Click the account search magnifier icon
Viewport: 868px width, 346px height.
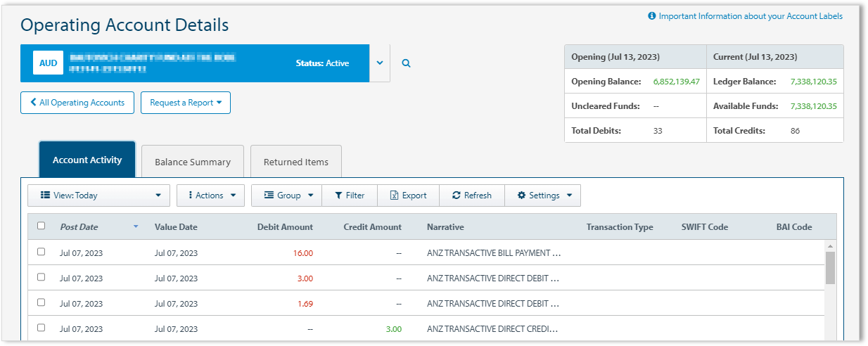[x=406, y=63]
